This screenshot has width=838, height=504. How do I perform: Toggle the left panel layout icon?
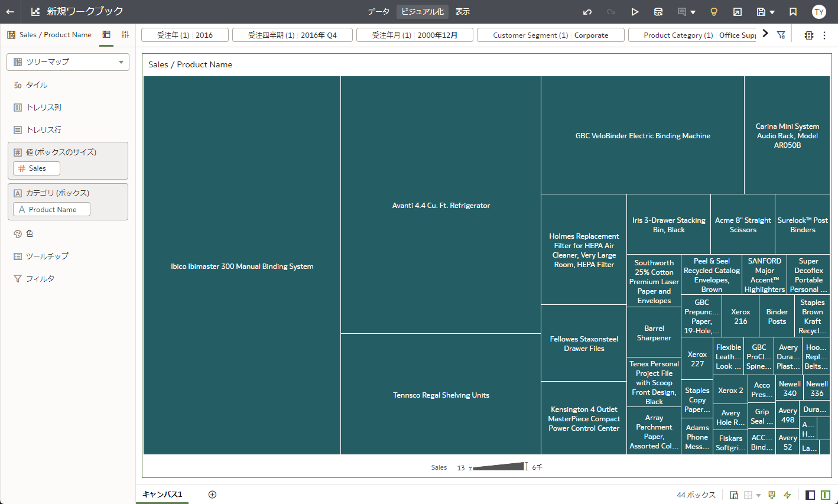point(810,495)
